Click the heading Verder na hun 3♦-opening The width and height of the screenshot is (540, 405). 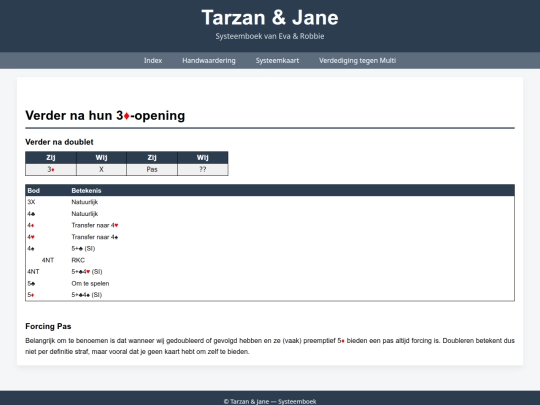(105, 115)
